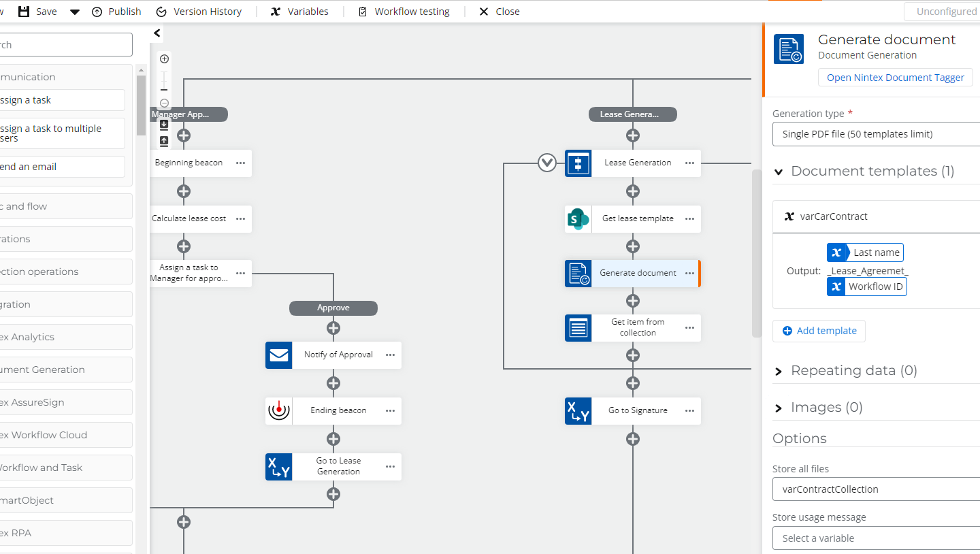Viewport: 980px width, 554px height.
Task: Add action below Get lease template
Action: click(633, 246)
